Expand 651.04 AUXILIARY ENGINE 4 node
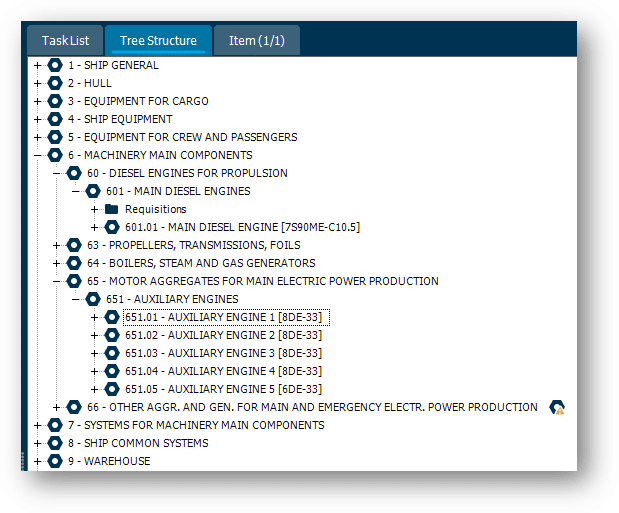Screen dimensions: 619x513 [x=94, y=371]
